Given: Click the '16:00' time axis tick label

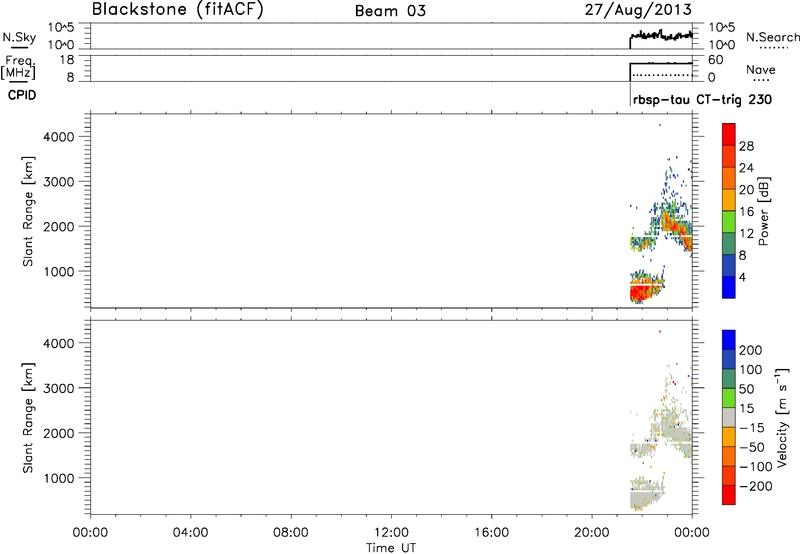Looking at the screenshot, I should click(x=491, y=533).
